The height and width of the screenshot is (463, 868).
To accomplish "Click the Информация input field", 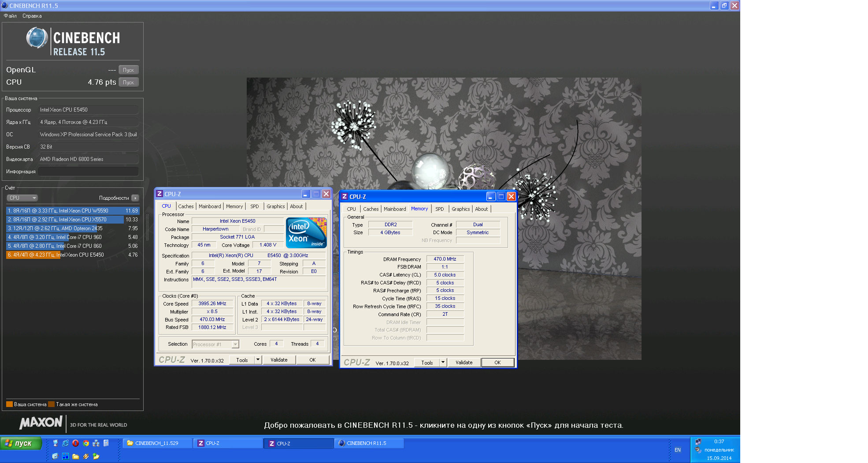I will tap(89, 172).
